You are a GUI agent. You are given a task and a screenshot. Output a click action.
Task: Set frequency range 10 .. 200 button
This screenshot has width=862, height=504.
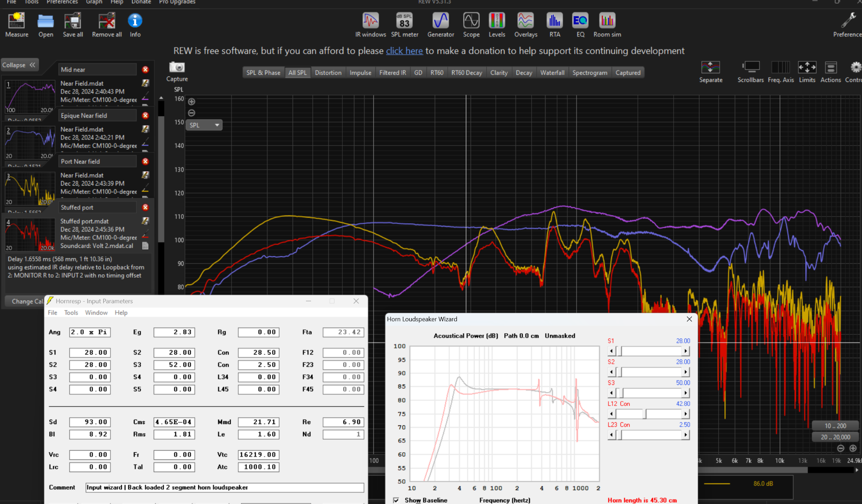(x=835, y=426)
